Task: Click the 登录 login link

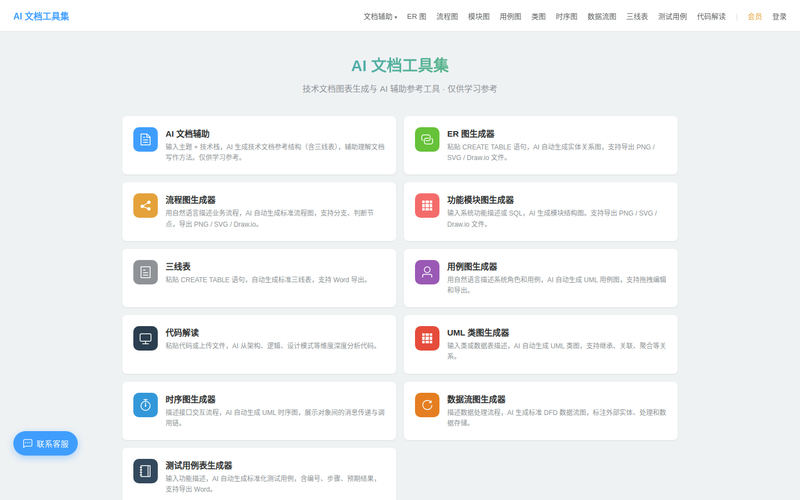Action: (x=779, y=16)
